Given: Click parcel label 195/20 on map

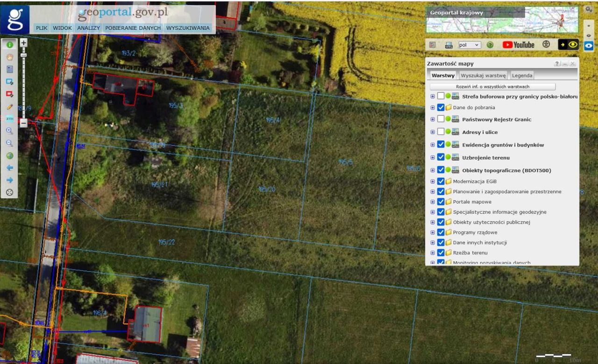Looking at the screenshot, I should point(267,189).
